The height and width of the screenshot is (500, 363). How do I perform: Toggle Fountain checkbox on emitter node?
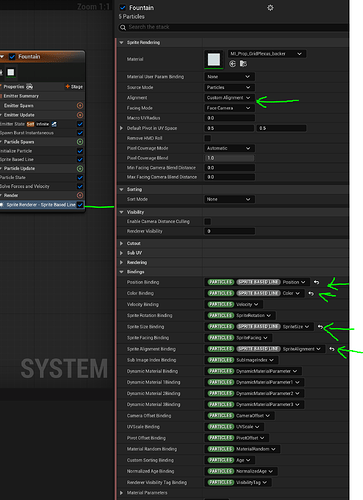[12, 57]
